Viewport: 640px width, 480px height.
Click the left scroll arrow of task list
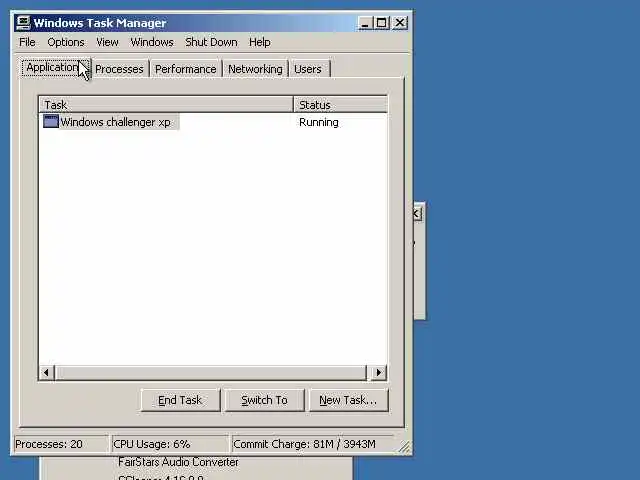click(x=46, y=372)
